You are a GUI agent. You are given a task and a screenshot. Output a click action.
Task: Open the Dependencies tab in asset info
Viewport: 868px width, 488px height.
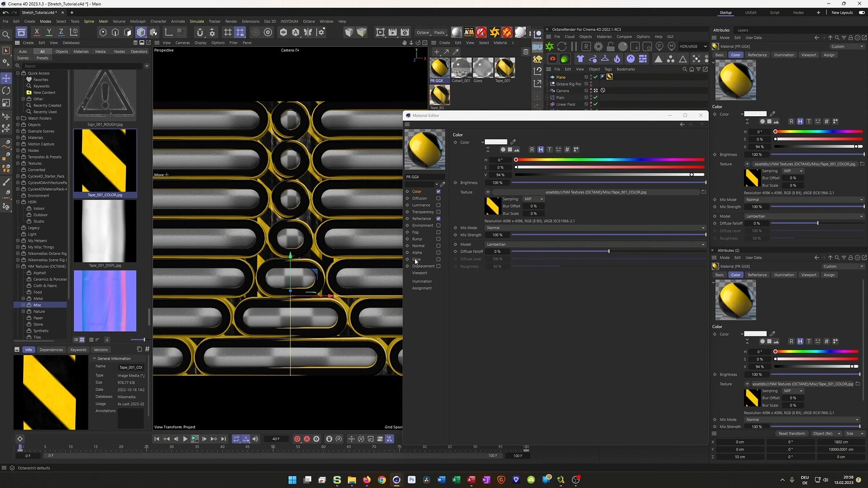[51, 350]
